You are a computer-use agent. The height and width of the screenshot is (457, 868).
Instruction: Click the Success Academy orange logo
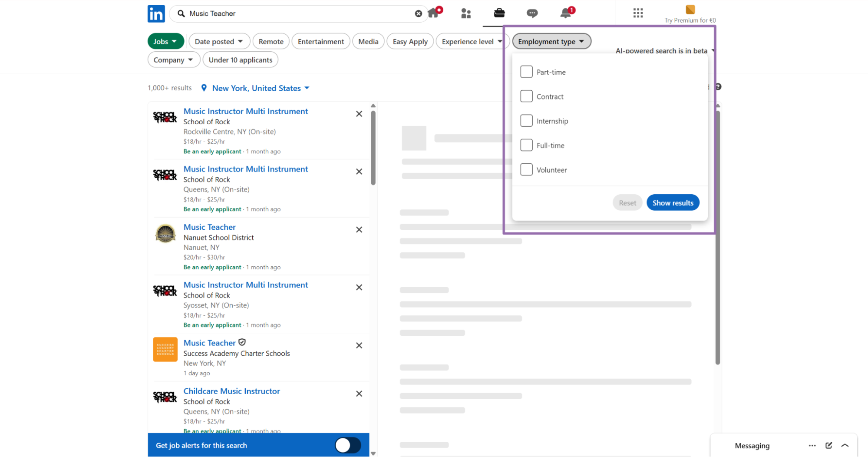pyautogui.click(x=165, y=350)
